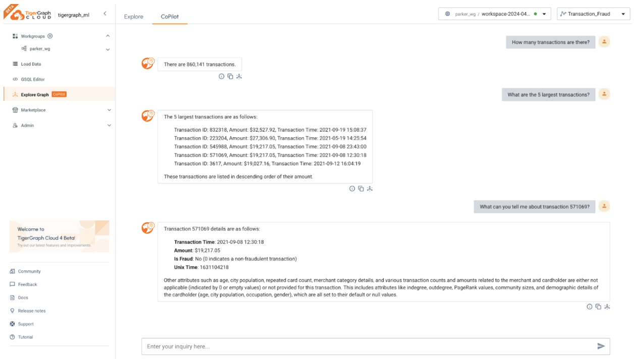
Task: Open the info icon on first CoPilot answer
Action: [222, 76]
